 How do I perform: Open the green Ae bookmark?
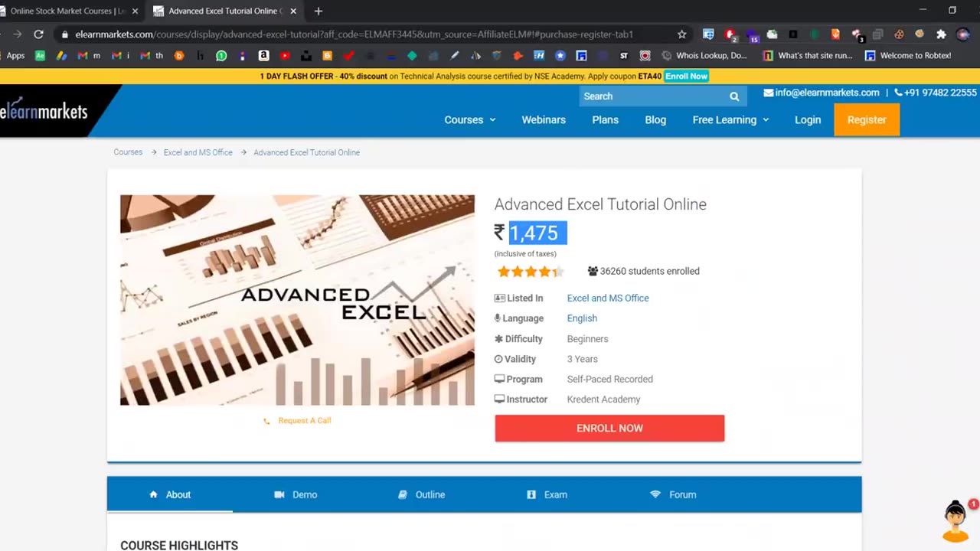[x=40, y=56]
